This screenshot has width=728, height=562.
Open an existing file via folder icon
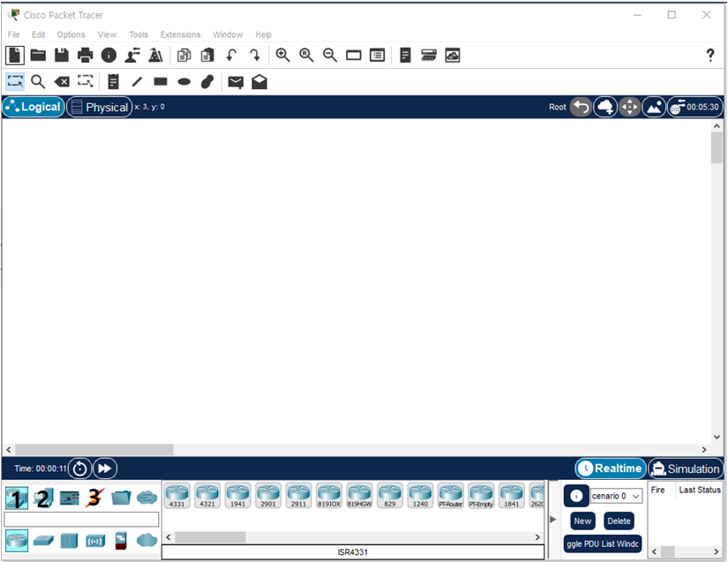38,56
